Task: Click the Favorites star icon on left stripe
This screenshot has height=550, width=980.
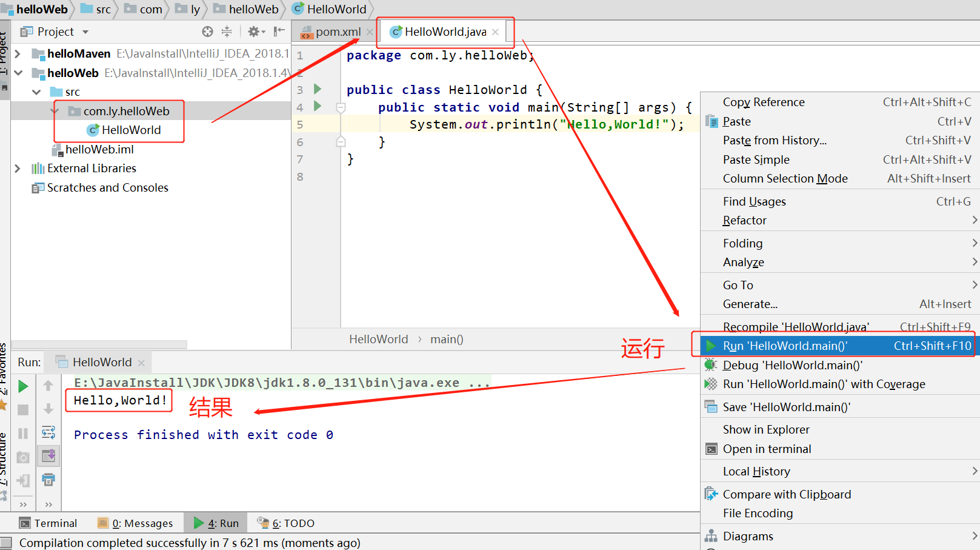Action: [x=2, y=405]
